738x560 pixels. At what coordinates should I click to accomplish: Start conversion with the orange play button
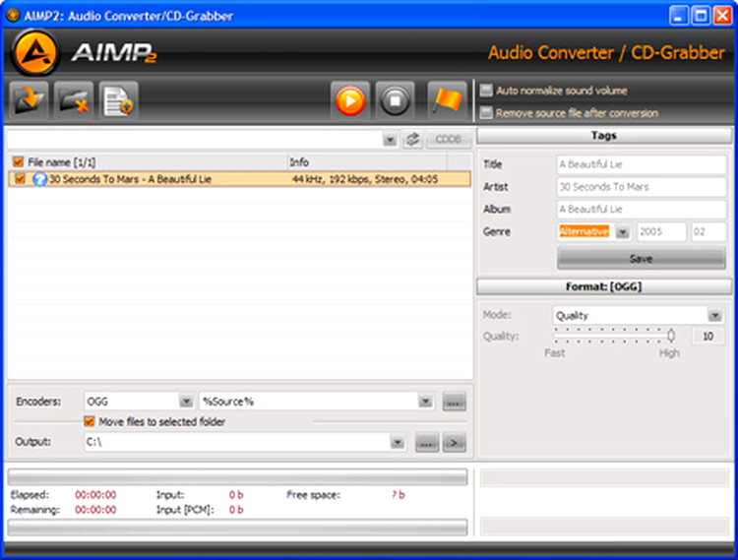(349, 100)
